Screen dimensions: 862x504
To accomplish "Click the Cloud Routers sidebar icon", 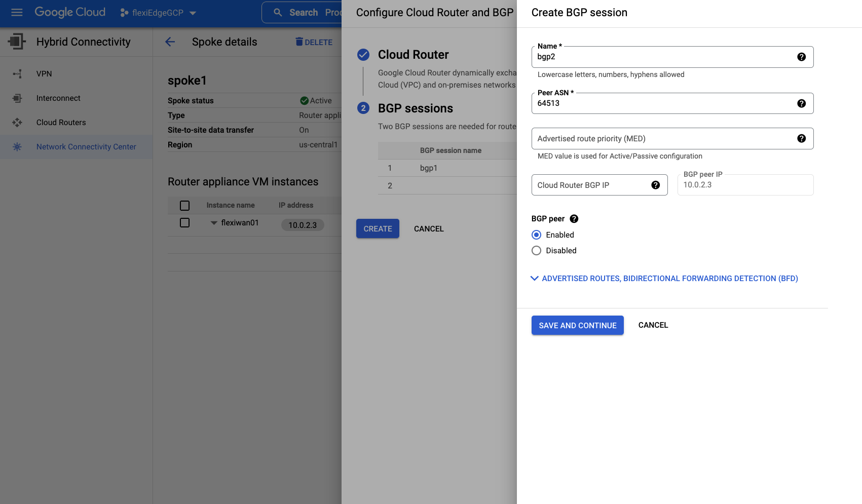I will click(17, 123).
